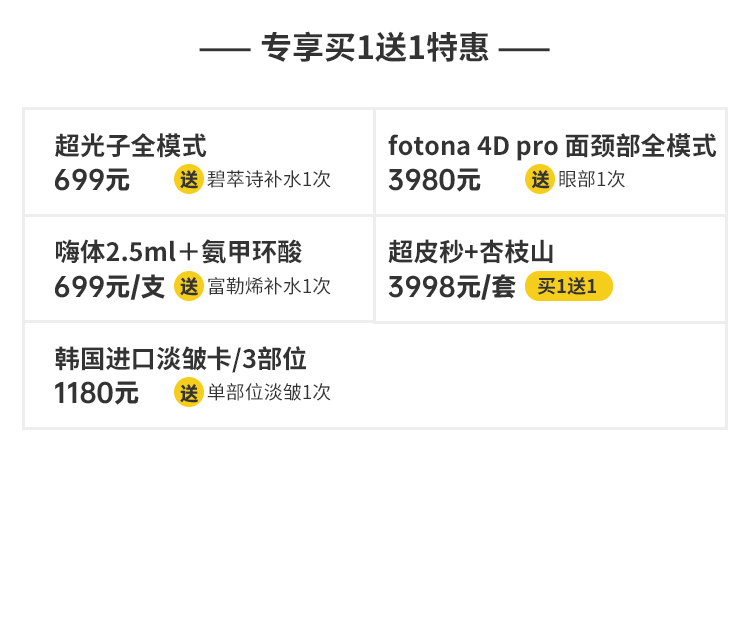Select the 超皮秒+杏枝山 offer title
This screenshot has height=633, width=750.
(471, 252)
